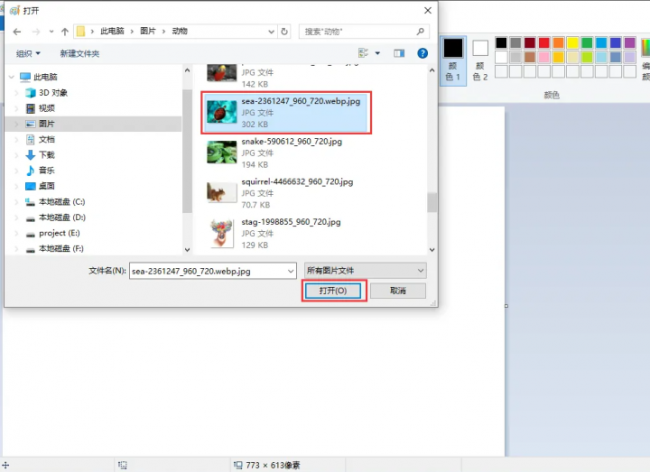Change view layout icon
This screenshot has height=472, width=650.
363,53
